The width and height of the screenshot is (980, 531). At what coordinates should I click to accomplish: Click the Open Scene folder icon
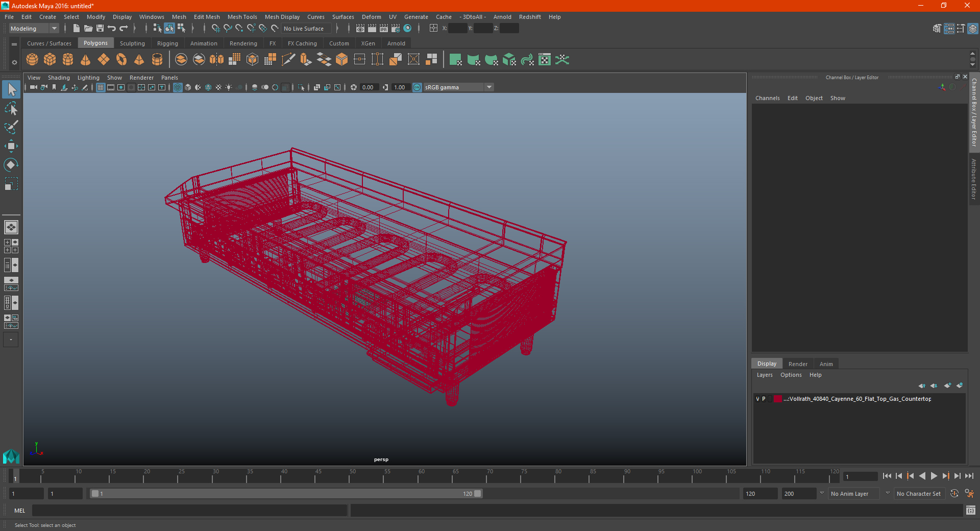tap(88, 29)
